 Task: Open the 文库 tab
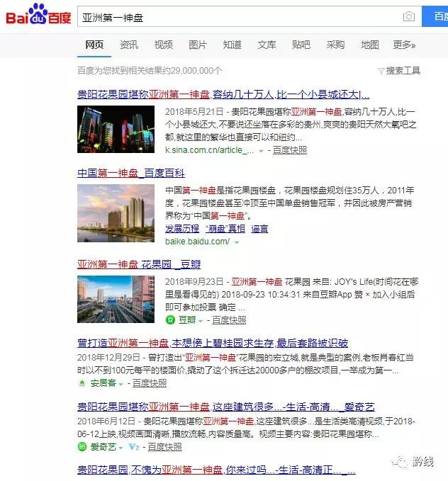coord(267,45)
